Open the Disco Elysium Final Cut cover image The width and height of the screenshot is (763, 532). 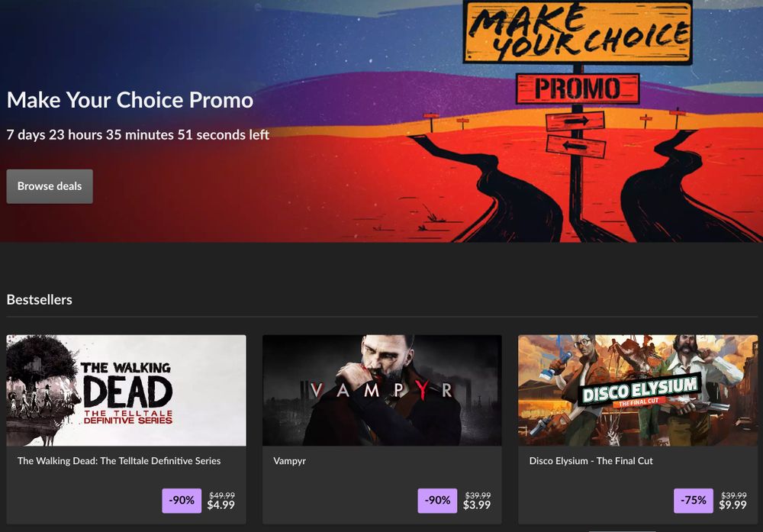(638, 390)
